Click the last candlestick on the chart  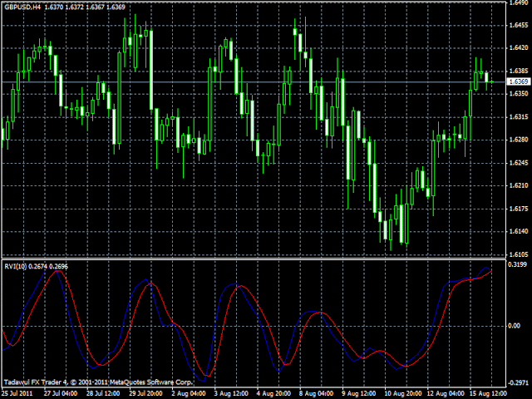(x=492, y=81)
